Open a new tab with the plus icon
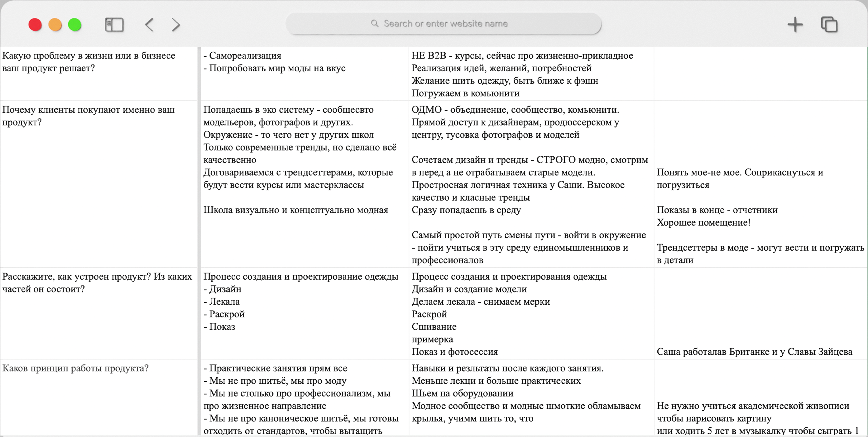868x437 pixels. (795, 25)
